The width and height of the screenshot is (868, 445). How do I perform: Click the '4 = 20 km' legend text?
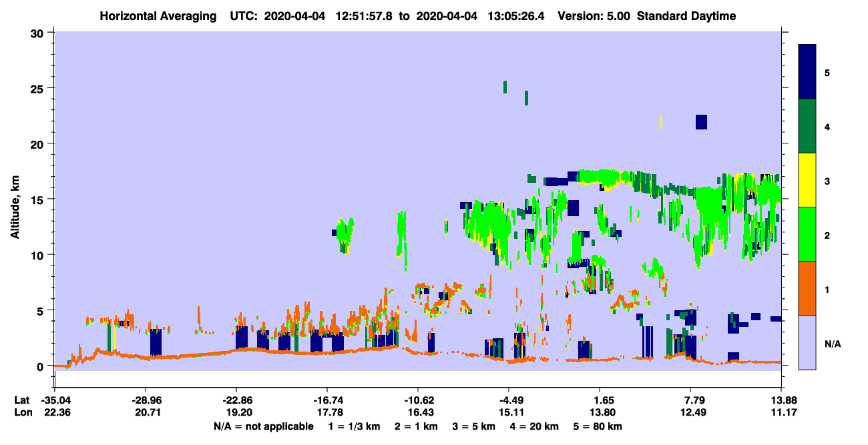click(535, 426)
